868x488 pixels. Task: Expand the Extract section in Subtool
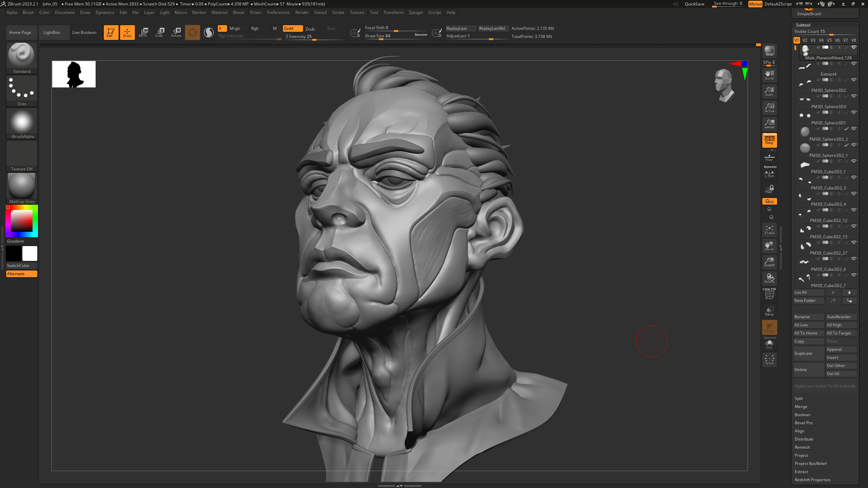[x=801, y=472]
